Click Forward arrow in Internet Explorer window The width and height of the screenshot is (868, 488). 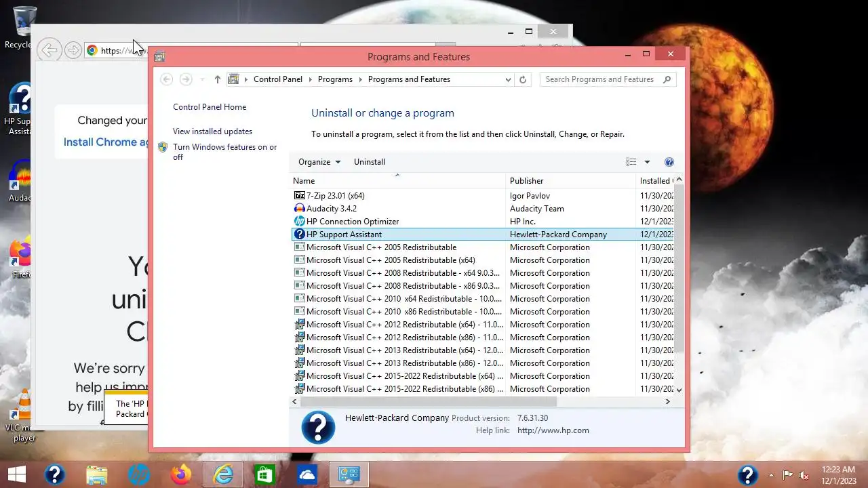coord(73,50)
